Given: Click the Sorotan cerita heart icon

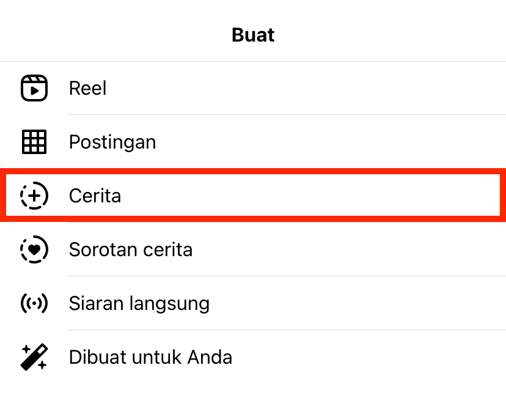Looking at the screenshot, I should (x=34, y=249).
